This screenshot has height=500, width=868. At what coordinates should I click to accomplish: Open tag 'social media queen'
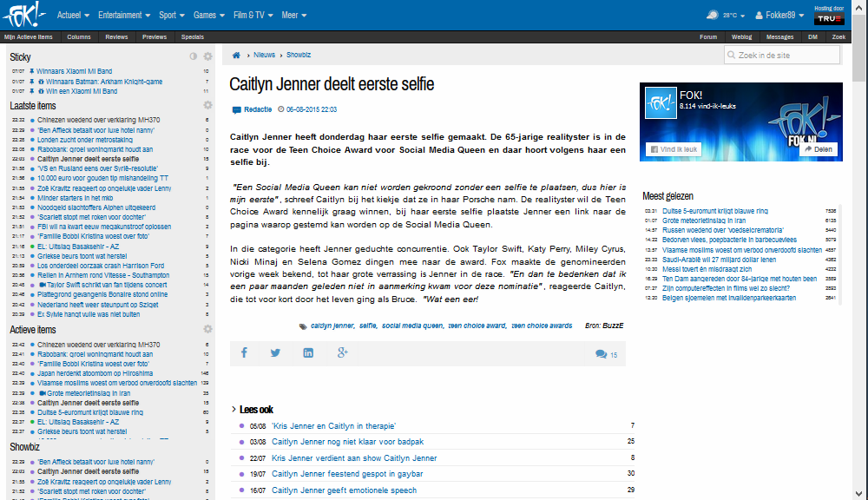tap(412, 326)
